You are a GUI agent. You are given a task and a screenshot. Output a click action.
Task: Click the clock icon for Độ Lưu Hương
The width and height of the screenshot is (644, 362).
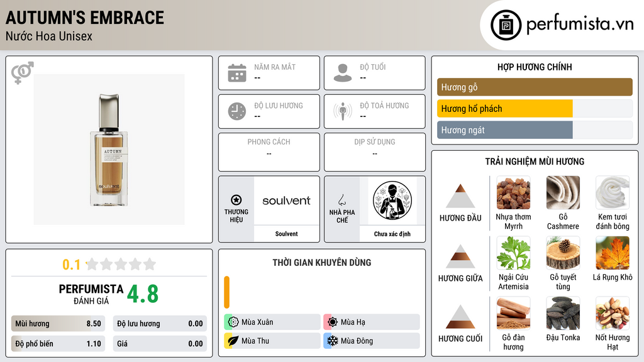(237, 111)
